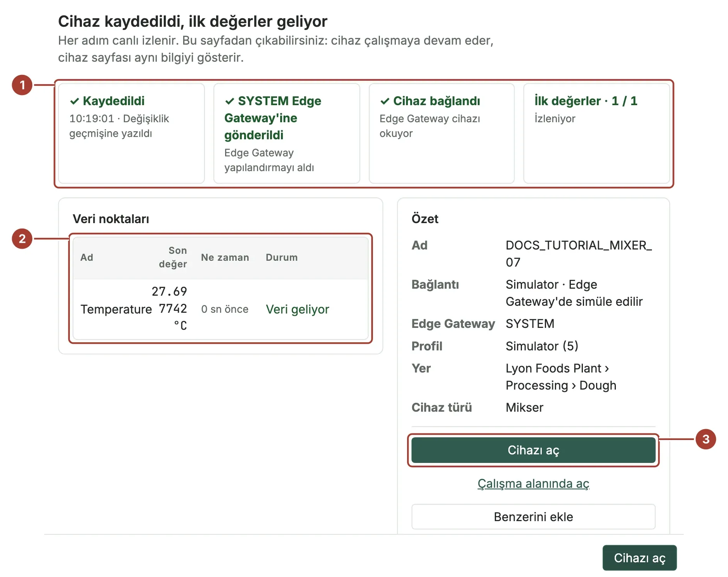Click the 27.697742 °C value cell

169,308
